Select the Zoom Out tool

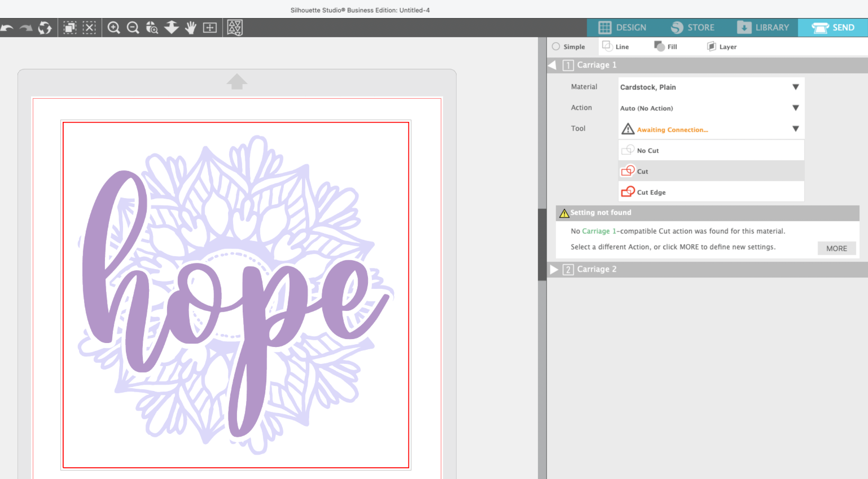[x=132, y=28]
